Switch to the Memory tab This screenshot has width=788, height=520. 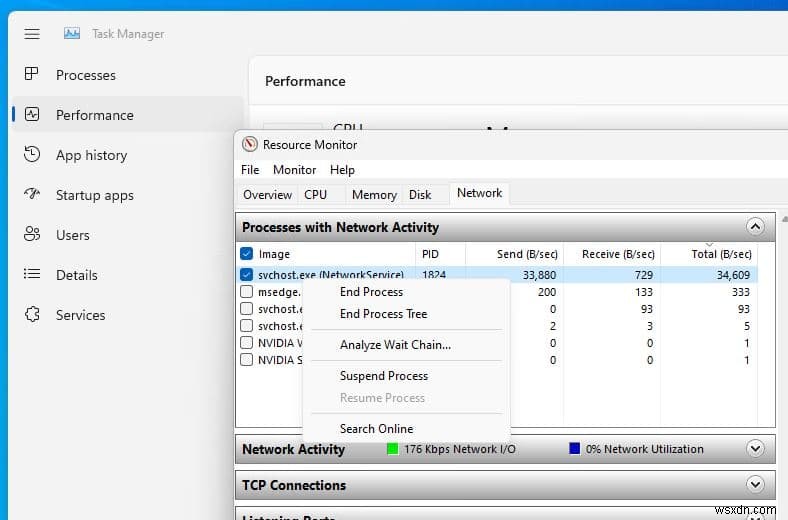(x=374, y=195)
